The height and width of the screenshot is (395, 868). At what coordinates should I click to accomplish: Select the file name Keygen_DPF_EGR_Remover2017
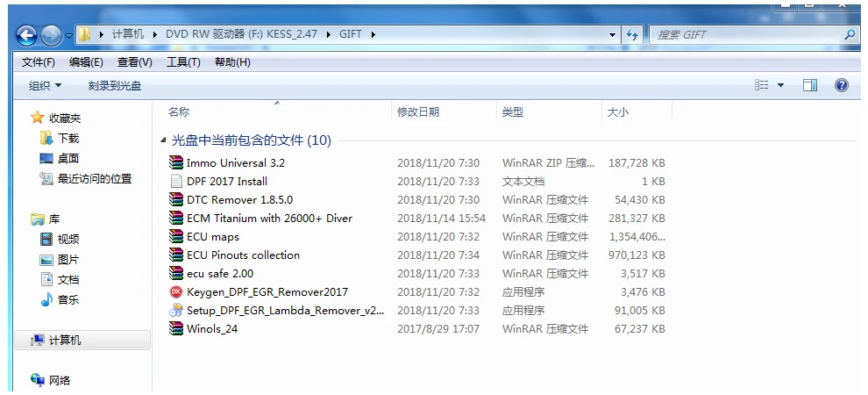click(x=267, y=292)
